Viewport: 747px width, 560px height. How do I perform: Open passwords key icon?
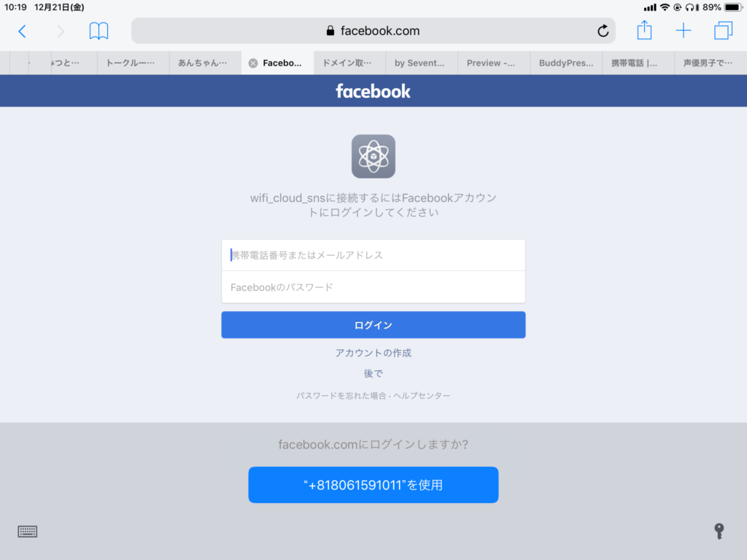pos(719,531)
